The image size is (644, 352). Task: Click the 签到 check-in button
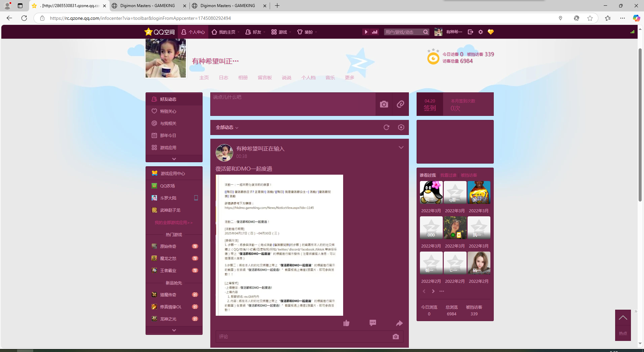[x=430, y=105]
